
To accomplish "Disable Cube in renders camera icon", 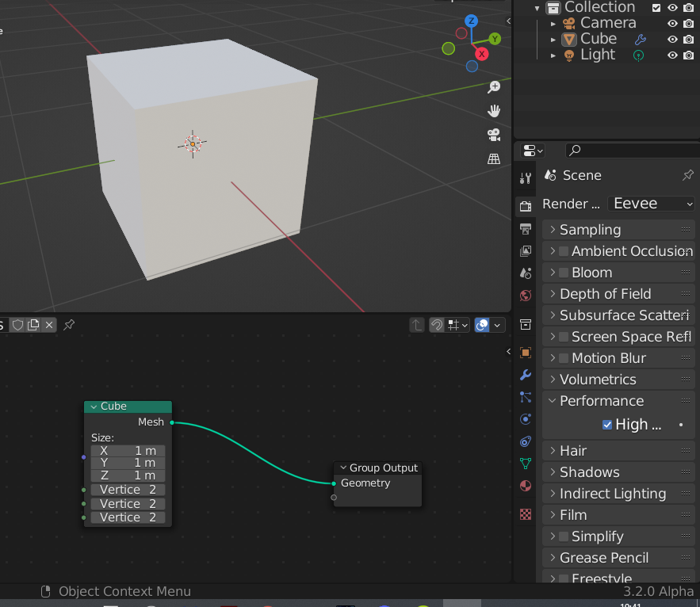I will pyautogui.click(x=689, y=40).
